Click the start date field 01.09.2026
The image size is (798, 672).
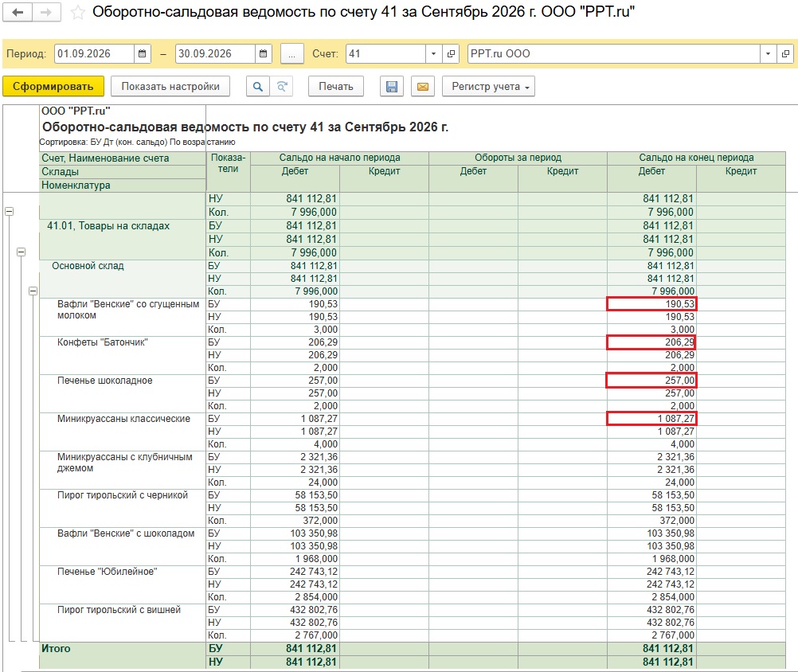(x=95, y=53)
